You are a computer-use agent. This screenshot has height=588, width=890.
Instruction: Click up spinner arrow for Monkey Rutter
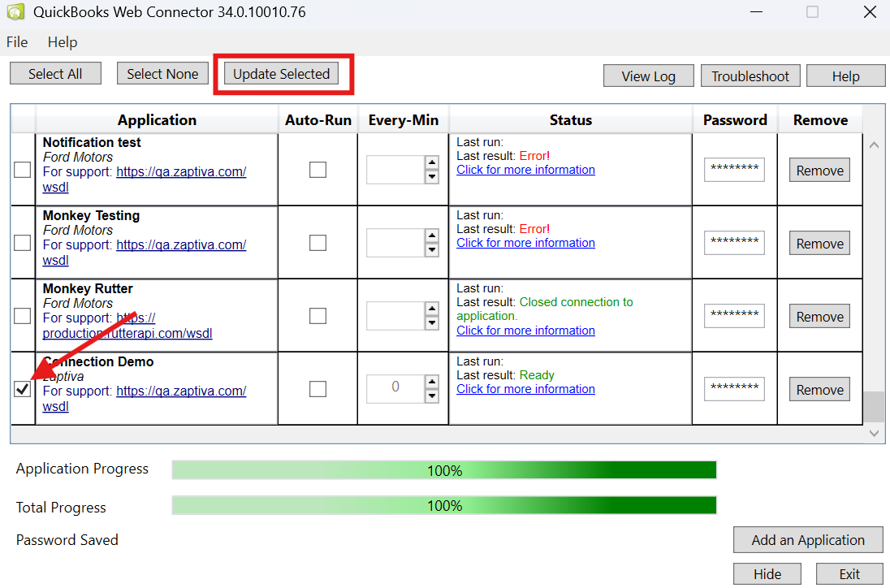point(432,308)
